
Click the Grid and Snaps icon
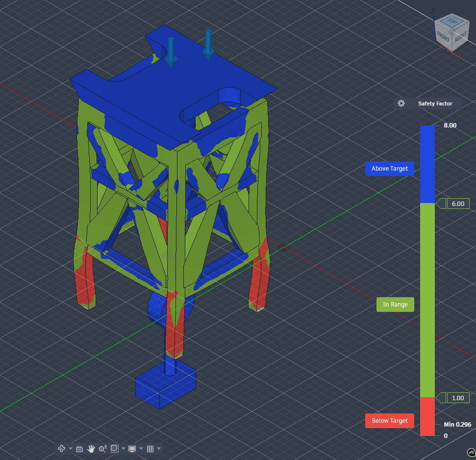pyautogui.click(x=150, y=449)
